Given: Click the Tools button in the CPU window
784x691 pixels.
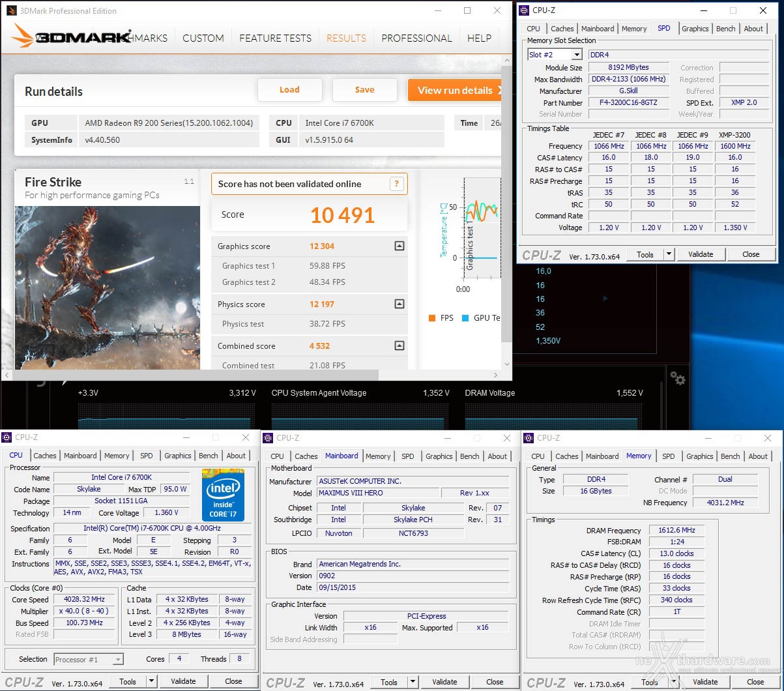Looking at the screenshot, I should tap(128, 681).
